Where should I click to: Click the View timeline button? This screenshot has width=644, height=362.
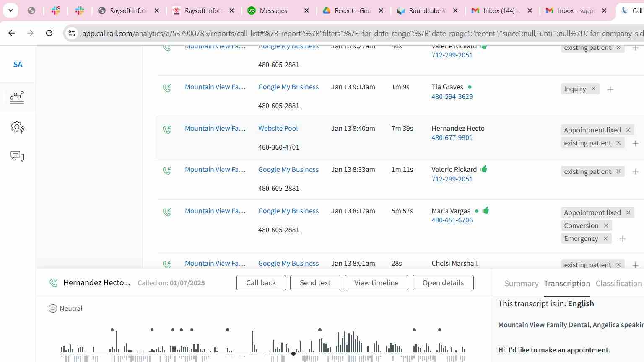pos(377,283)
